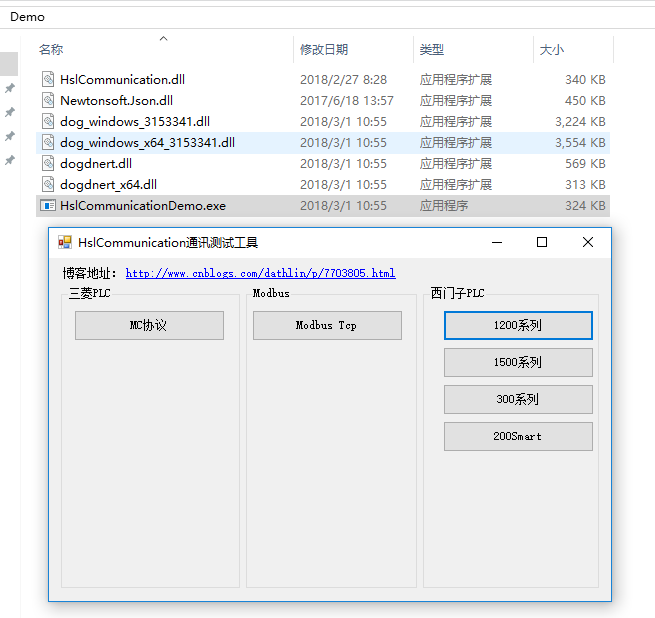Click the 应用程序 type of HslCommunicationDemo.exe
Screen dimensions: 655x618
click(444, 206)
